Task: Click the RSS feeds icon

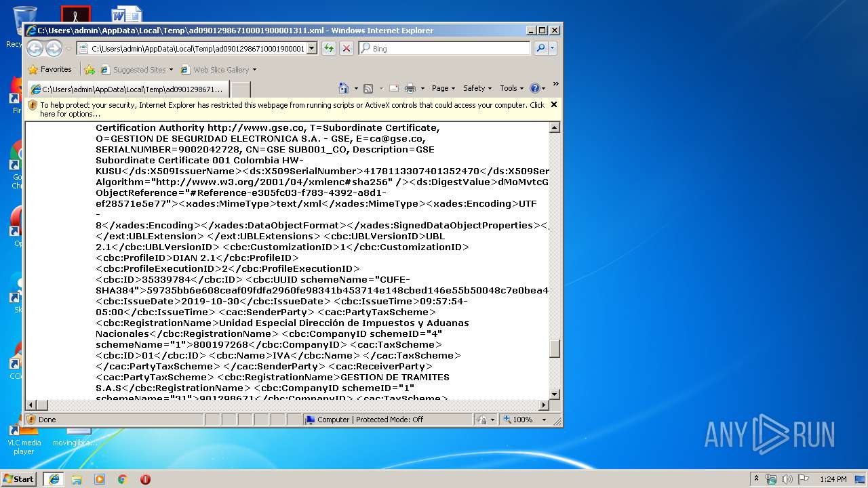Action: point(368,88)
